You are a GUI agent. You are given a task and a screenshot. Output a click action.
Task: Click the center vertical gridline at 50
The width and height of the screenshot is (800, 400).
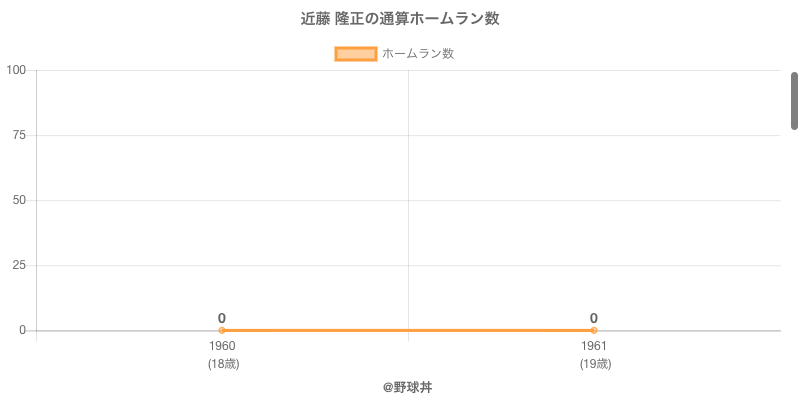click(x=408, y=200)
